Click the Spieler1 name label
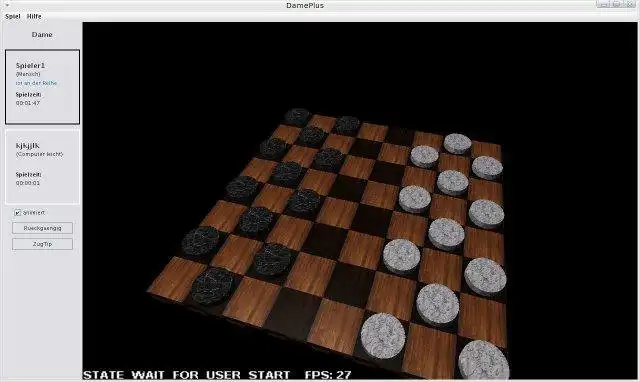 [x=30, y=65]
